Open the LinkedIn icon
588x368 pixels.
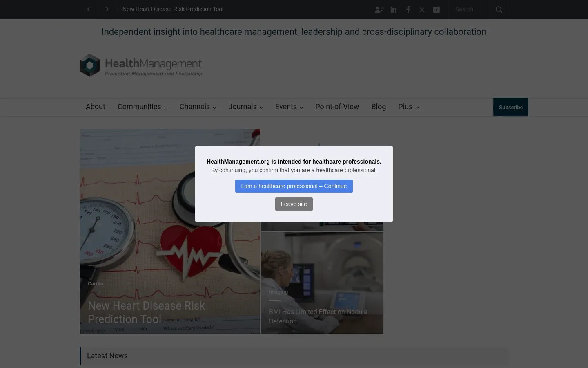point(394,9)
